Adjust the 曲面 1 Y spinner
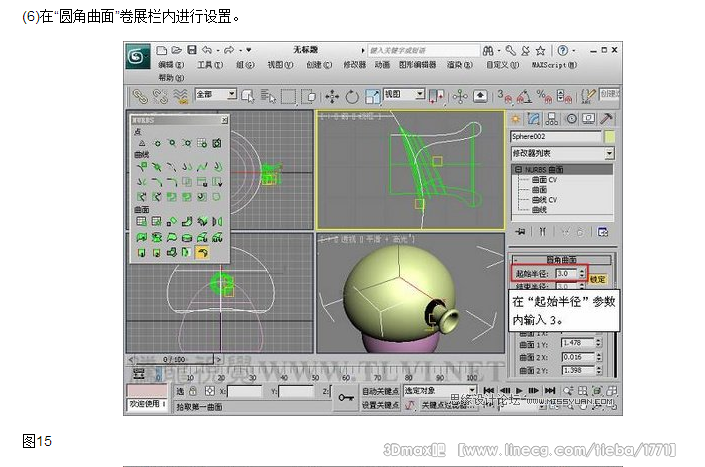 tap(598, 343)
